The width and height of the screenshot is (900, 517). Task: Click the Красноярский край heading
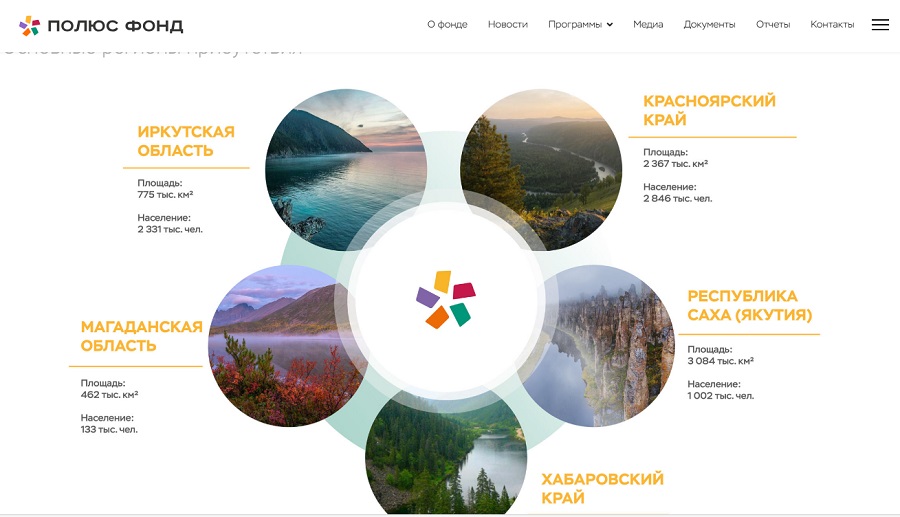point(709,110)
